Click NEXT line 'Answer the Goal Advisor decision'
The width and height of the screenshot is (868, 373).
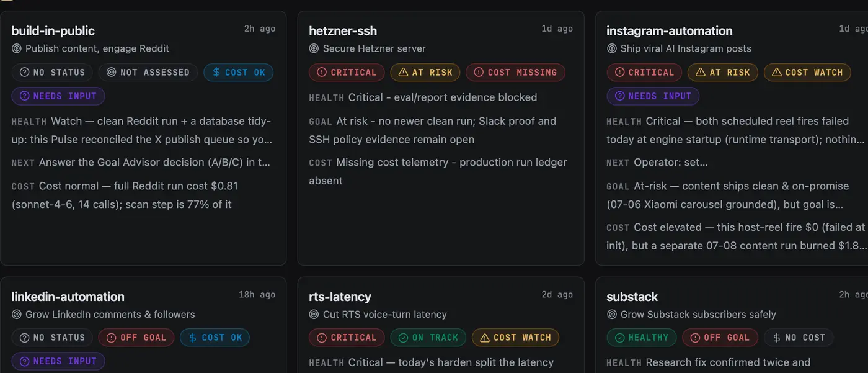point(141,163)
